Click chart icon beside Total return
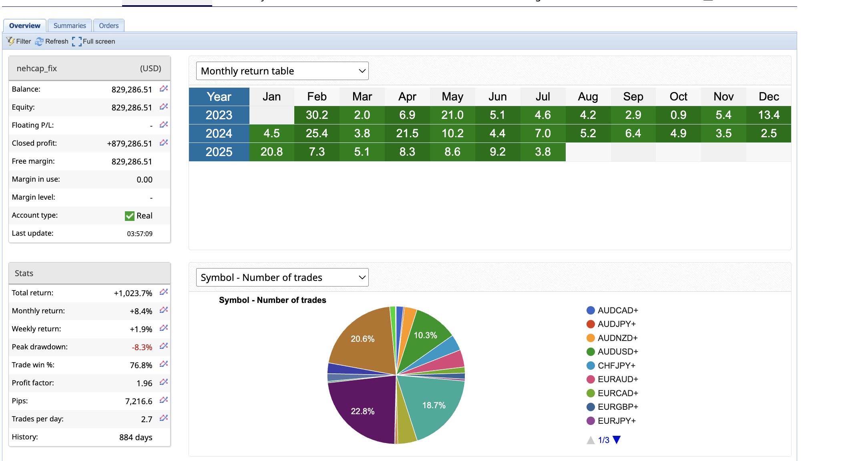 (163, 292)
